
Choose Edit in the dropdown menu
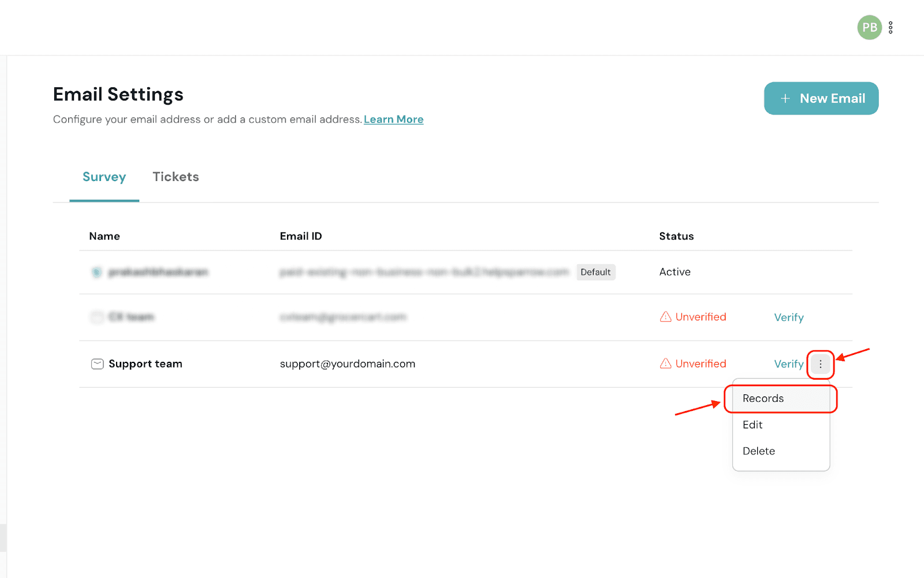point(752,425)
